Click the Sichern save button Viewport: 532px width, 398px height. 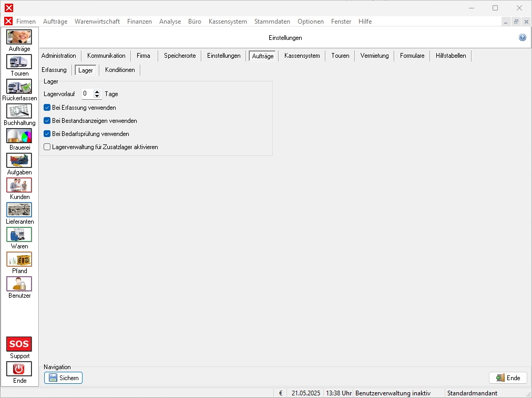pos(63,378)
